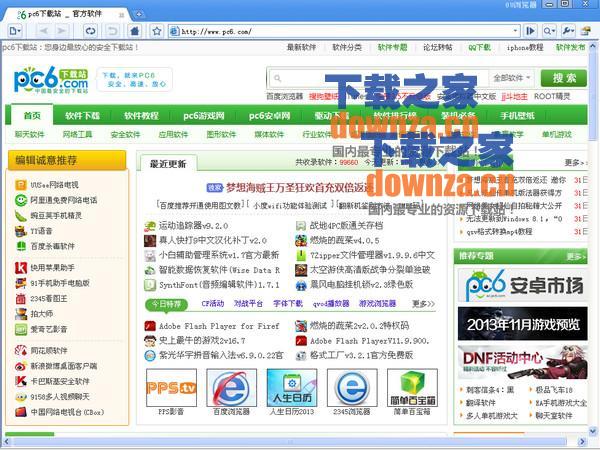Open a new tab with plus button

139,15
